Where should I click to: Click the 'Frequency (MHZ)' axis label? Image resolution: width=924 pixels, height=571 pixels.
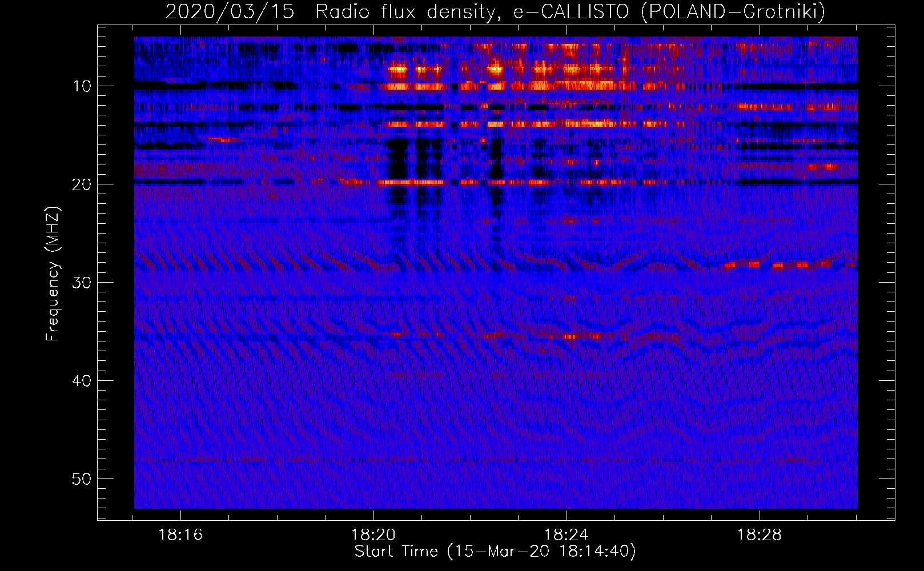coord(53,274)
